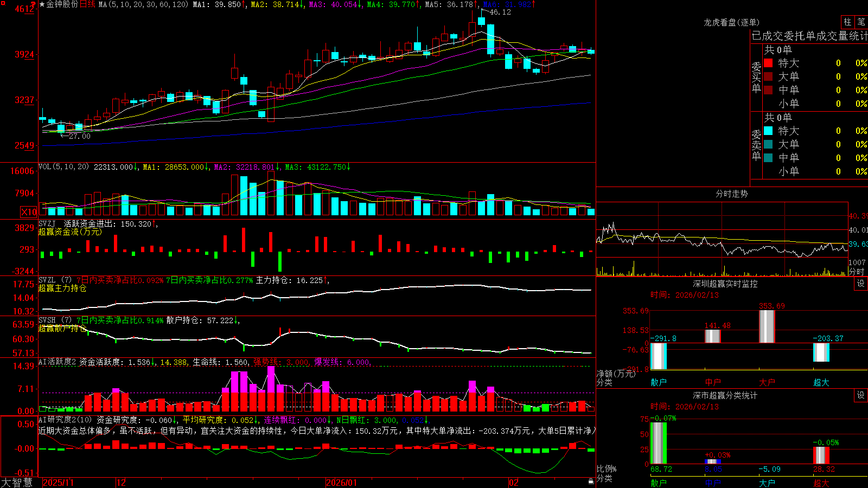Click the -203.37 超大 bar in 深圳超赢实时监控
Screen dimensions: 868x488
tap(821, 352)
